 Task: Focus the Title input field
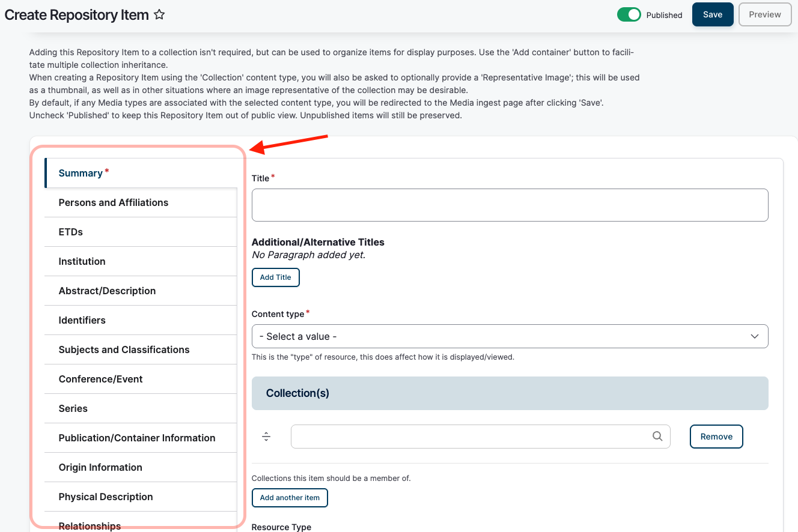click(x=510, y=205)
